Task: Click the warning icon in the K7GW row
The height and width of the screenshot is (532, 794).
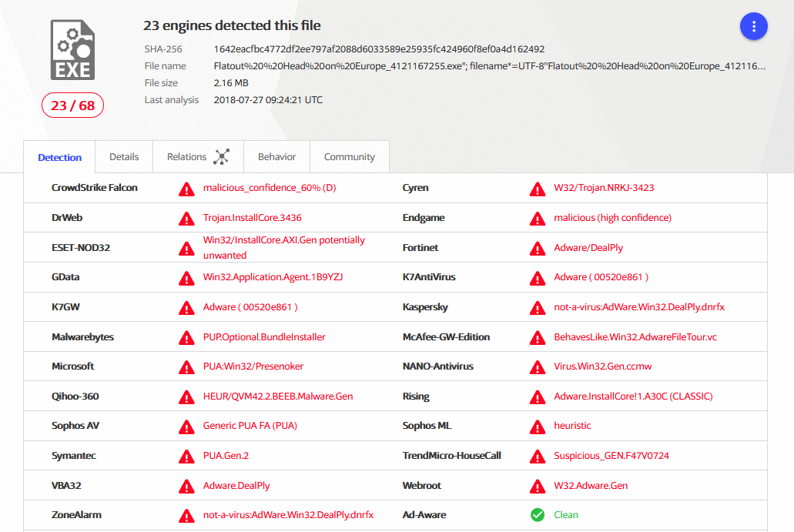Action: [186, 308]
